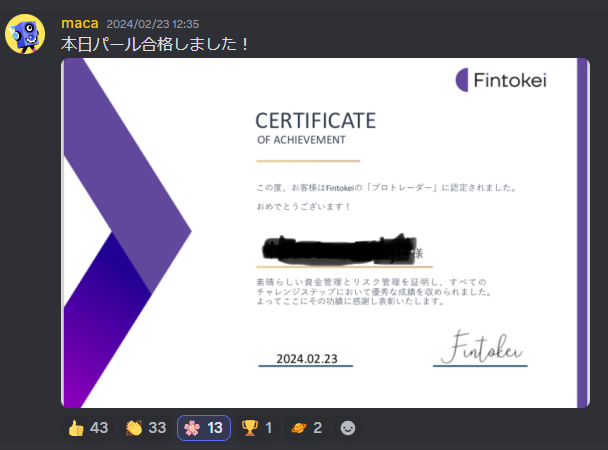Image resolution: width=608 pixels, height=450 pixels.
Task: Toggle the trophy reaction with 1
Action: (257, 428)
